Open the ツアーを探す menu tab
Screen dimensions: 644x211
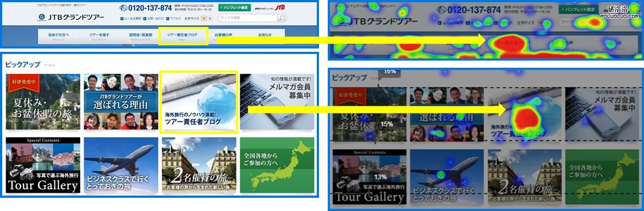pos(100,36)
